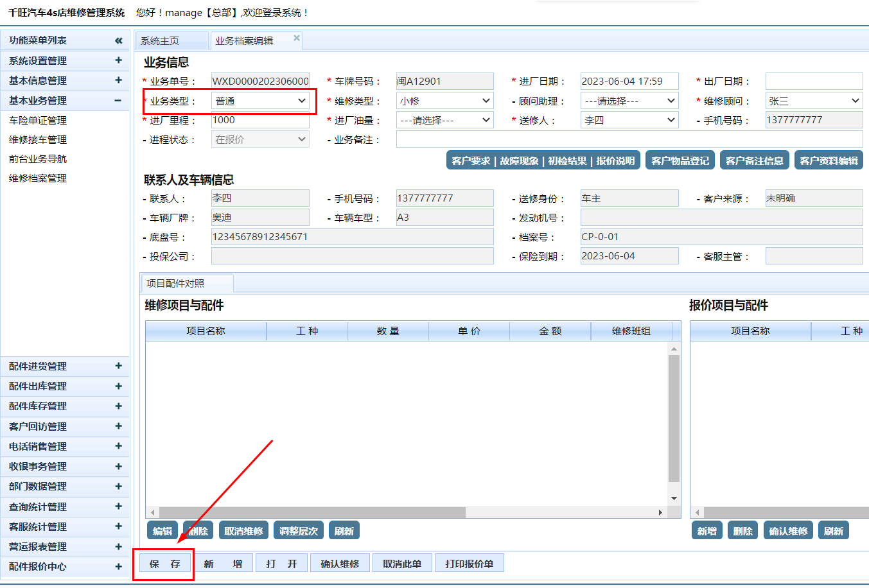Expand 客户回访管理 using its plus icon
869x588 pixels.
pyautogui.click(x=118, y=426)
